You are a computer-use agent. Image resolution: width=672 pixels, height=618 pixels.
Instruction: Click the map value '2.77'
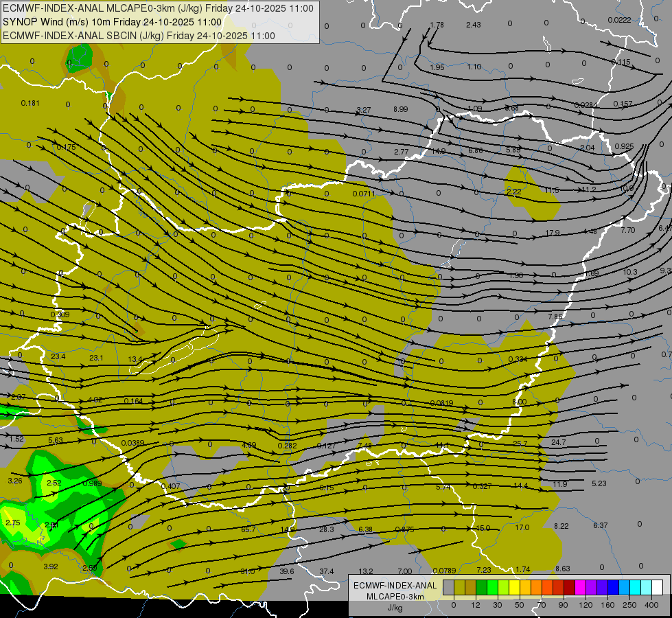401,151
